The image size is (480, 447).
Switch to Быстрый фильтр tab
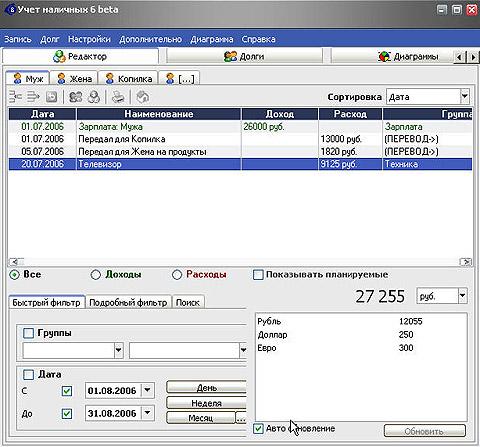coord(46,302)
